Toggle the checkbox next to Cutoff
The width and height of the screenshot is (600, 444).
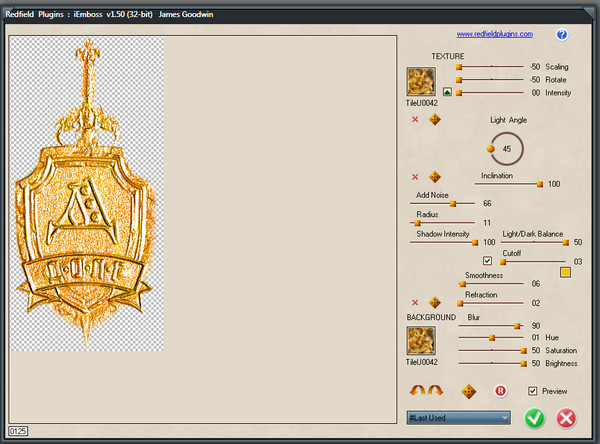[487, 261]
